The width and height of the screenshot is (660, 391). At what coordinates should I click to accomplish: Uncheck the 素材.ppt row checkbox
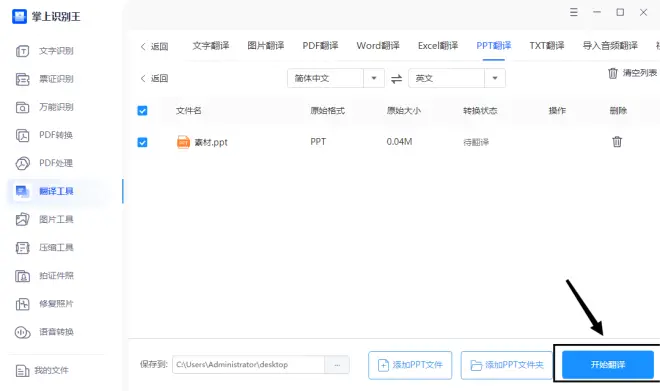pos(142,142)
